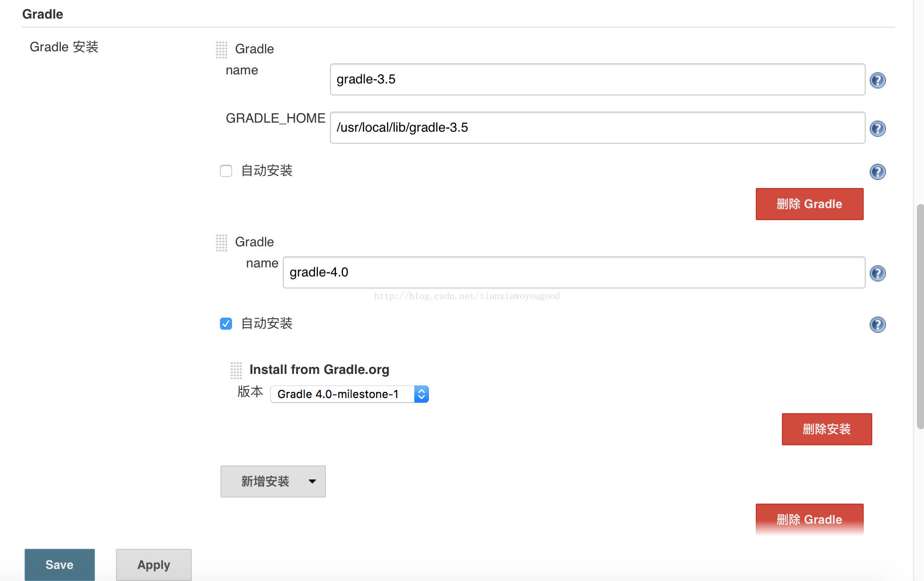This screenshot has width=924, height=581.
Task: Save the configuration
Action: 60,565
